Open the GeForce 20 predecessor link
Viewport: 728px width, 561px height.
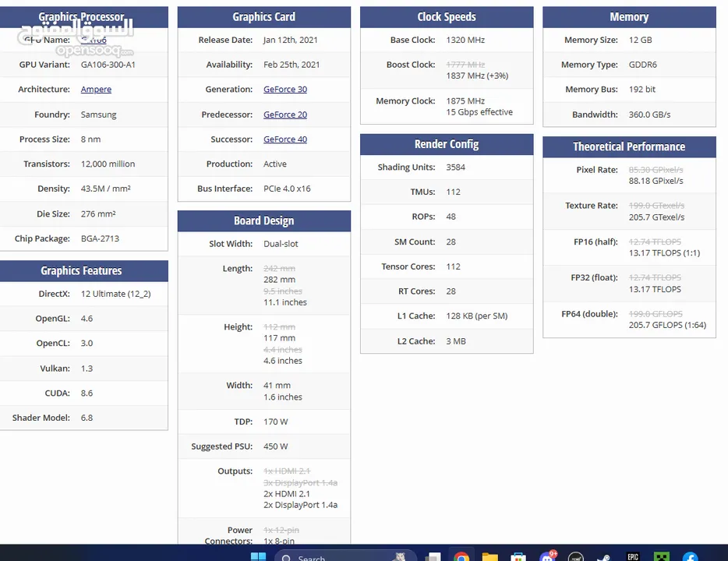point(284,115)
